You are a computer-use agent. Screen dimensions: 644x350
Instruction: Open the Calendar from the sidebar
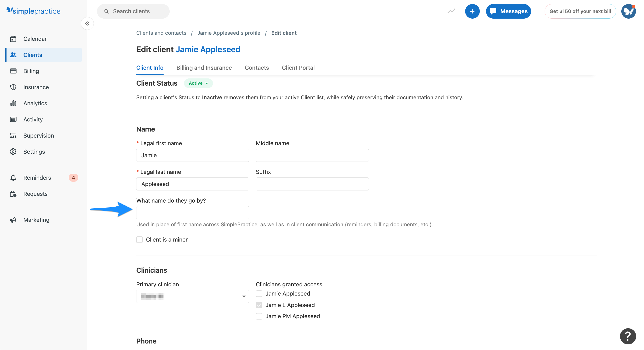(x=35, y=39)
